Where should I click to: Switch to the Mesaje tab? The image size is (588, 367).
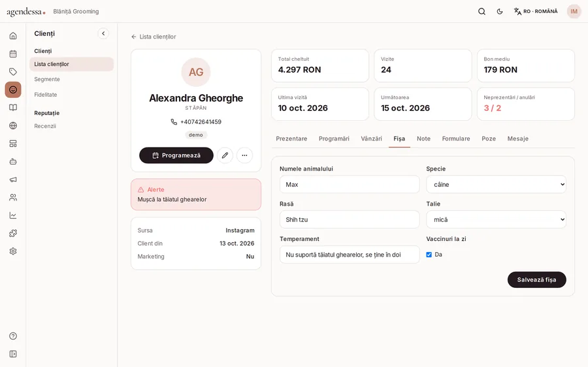(x=518, y=138)
